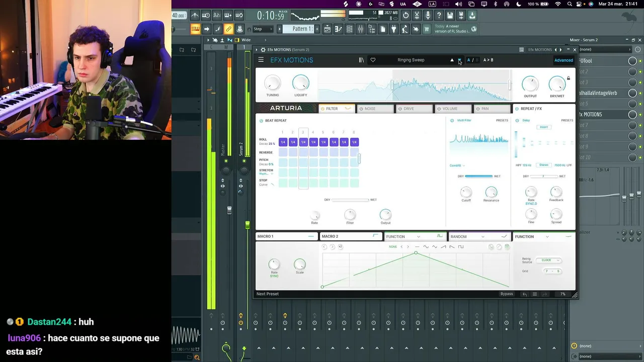
Task: Switch to the Drive tab
Action: (x=414, y=109)
